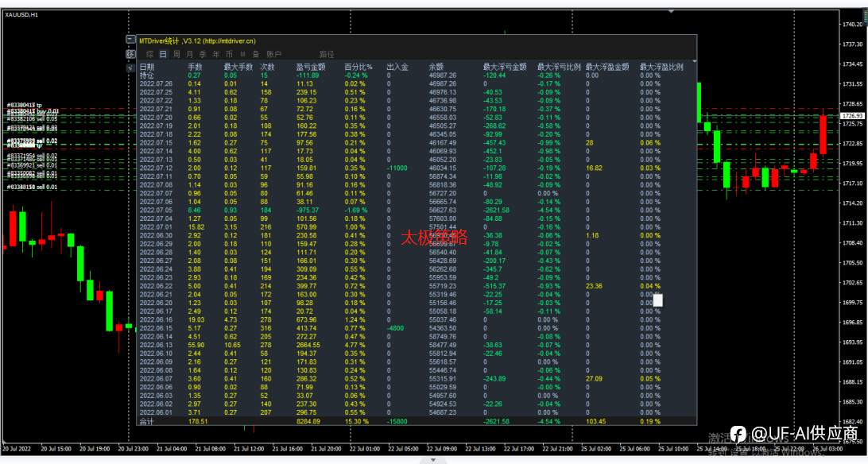Click the 次数 column header
This screenshot has height=464, width=868.
(267, 67)
